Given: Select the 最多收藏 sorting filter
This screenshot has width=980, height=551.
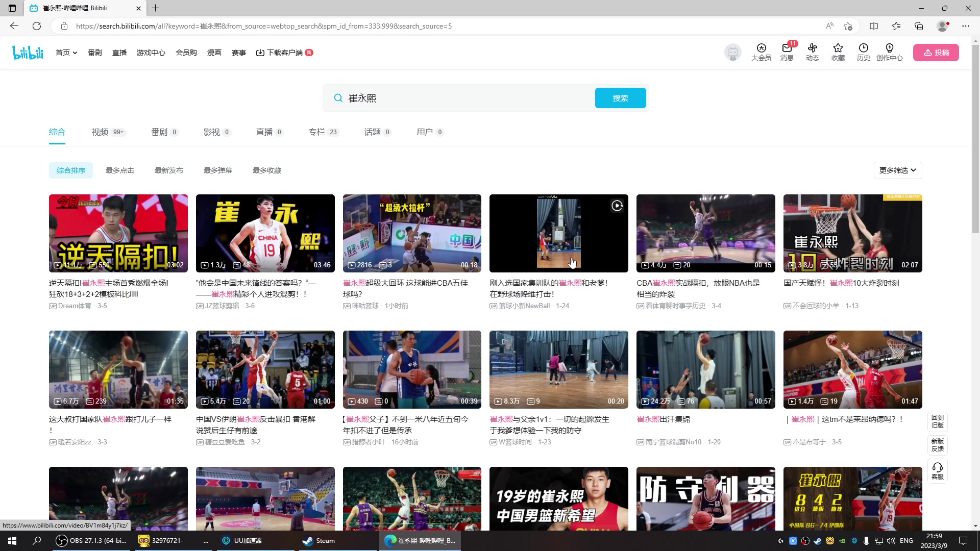Looking at the screenshot, I should 266,170.
